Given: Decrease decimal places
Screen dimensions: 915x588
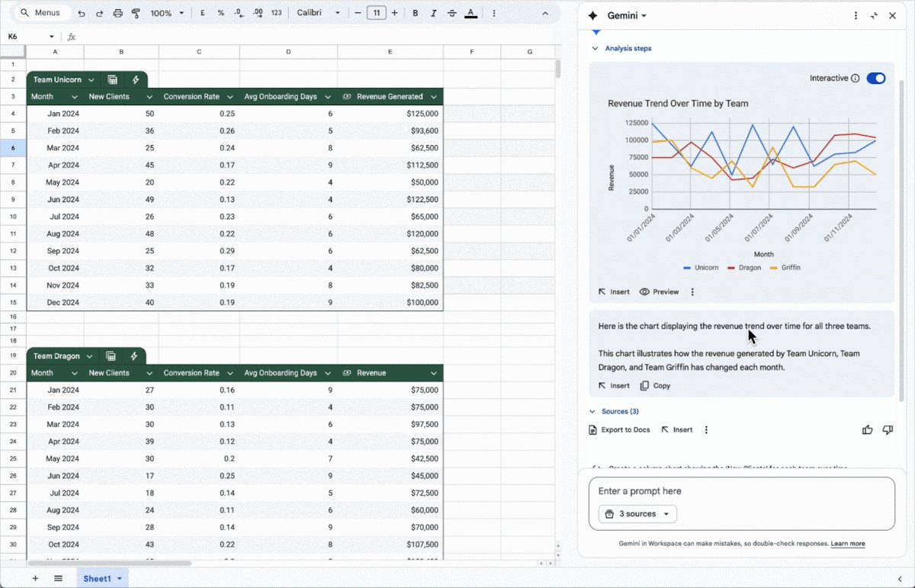Looking at the screenshot, I should click(x=239, y=13).
